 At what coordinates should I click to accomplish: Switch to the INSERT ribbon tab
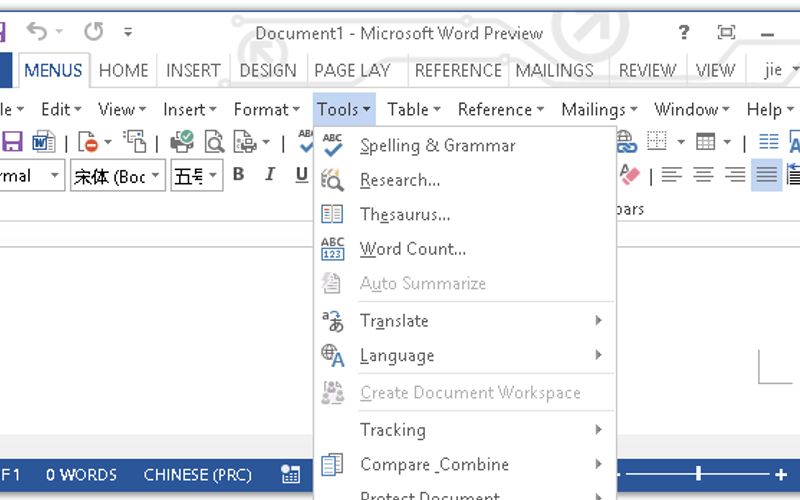[193, 70]
